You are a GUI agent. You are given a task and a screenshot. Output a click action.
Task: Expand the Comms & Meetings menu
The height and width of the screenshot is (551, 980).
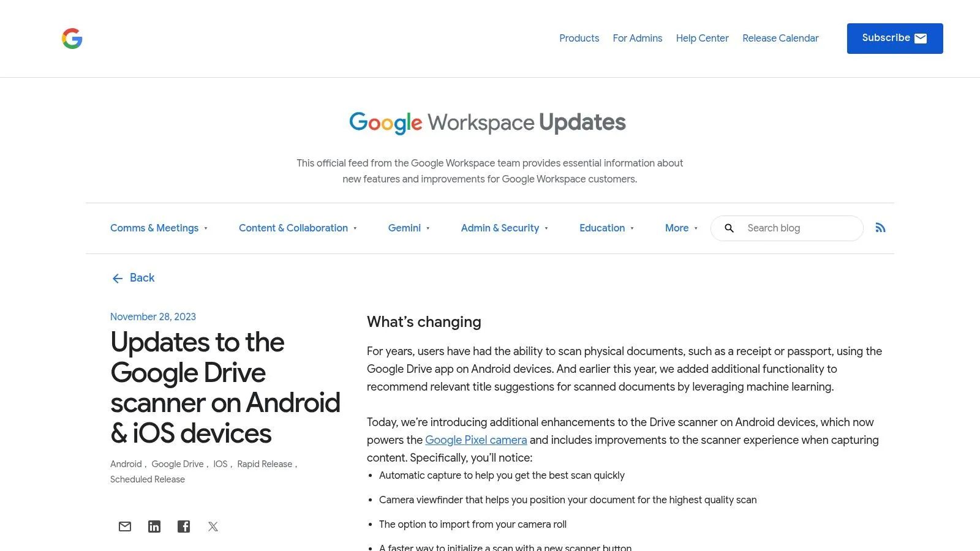[154, 228]
